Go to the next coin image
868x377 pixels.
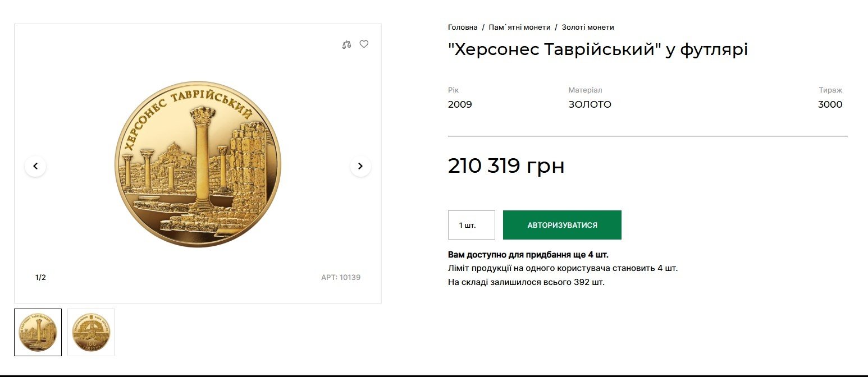point(360,166)
